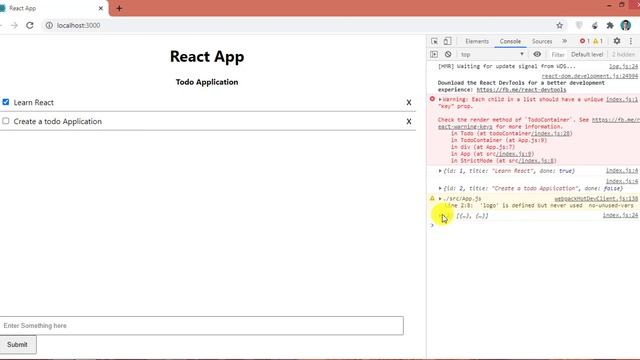Open DevTools three-dot customize menu
The width and height of the screenshot is (640, 360).
(631, 41)
